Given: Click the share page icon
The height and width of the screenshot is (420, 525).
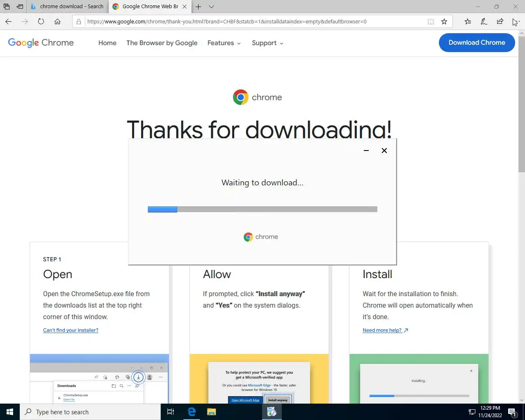Looking at the screenshot, I should point(500,21).
